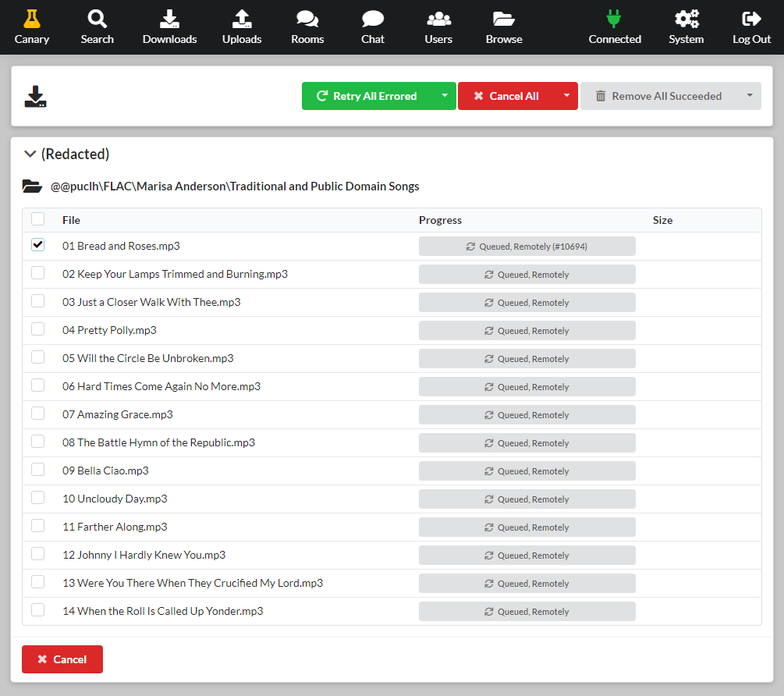Click the progress bar for 09 Bella Ciao.mp3
The height and width of the screenshot is (696, 784).
click(527, 471)
